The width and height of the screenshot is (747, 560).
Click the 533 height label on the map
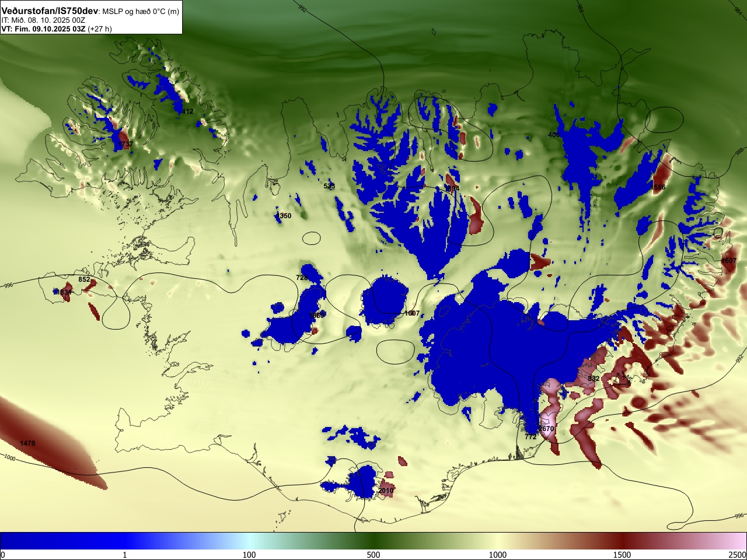(x=329, y=186)
